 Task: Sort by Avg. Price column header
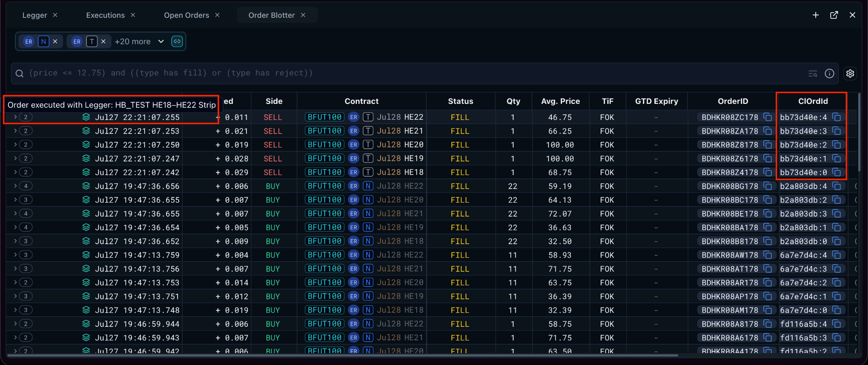560,101
